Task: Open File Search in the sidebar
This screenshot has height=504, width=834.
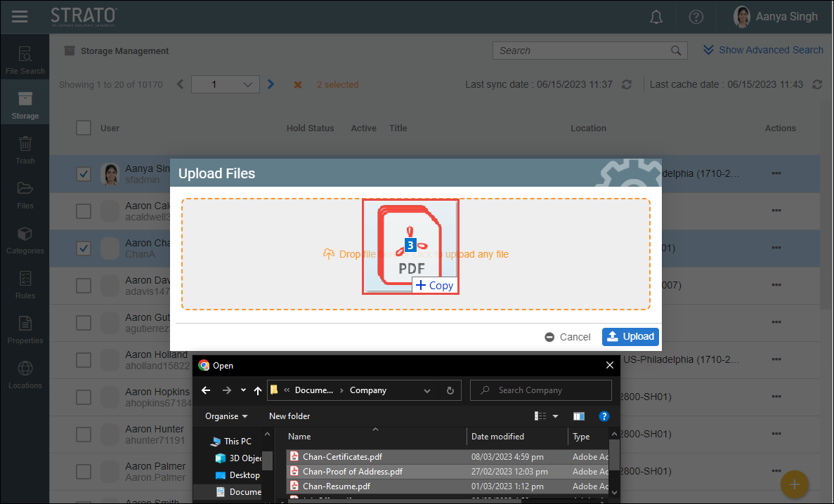Action: tap(25, 60)
